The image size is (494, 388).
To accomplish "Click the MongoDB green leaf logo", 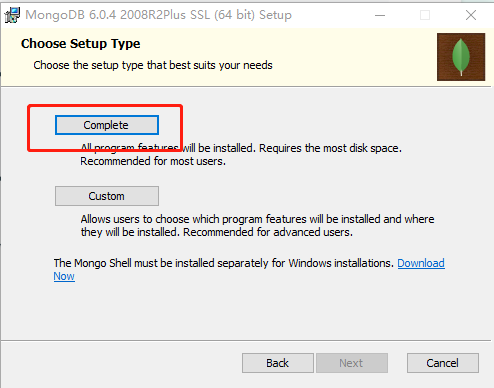I will [x=461, y=57].
